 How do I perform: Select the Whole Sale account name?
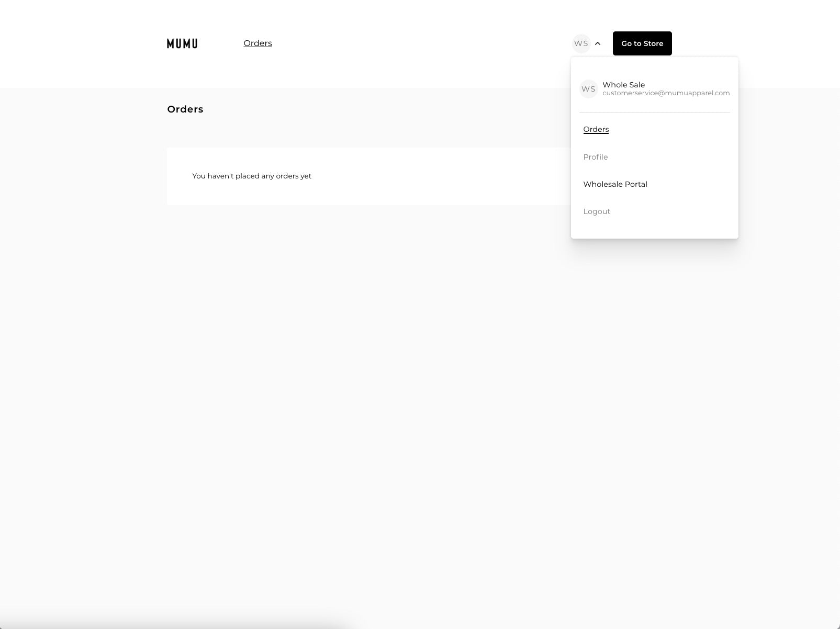[x=623, y=85]
